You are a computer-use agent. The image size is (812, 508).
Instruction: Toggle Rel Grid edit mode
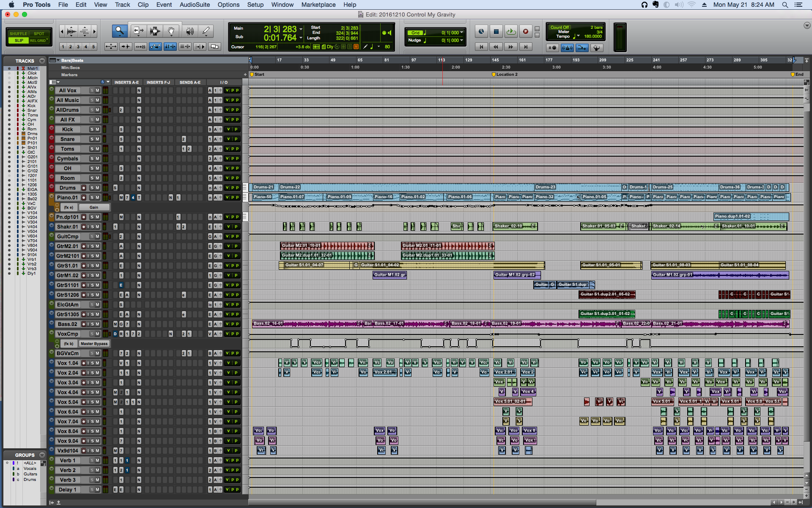coord(39,41)
